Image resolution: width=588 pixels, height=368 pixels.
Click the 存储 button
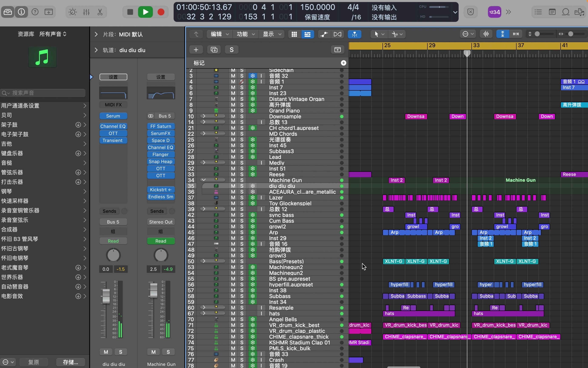pos(70,362)
